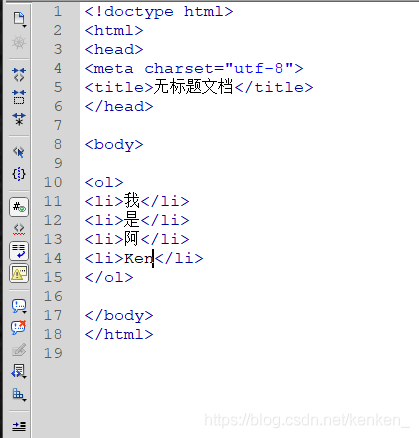The width and height of the screenshot is (419, 438).
Task: Click line number 19 in the gutter
Action: pyautogui.click(x=53, y=353)
